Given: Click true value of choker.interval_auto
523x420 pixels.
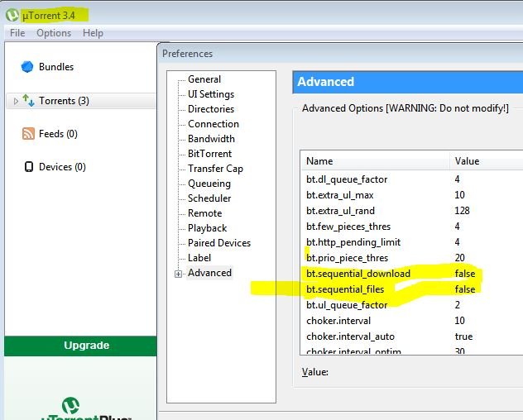Looking at the screenshot, I should pos(463,336).
